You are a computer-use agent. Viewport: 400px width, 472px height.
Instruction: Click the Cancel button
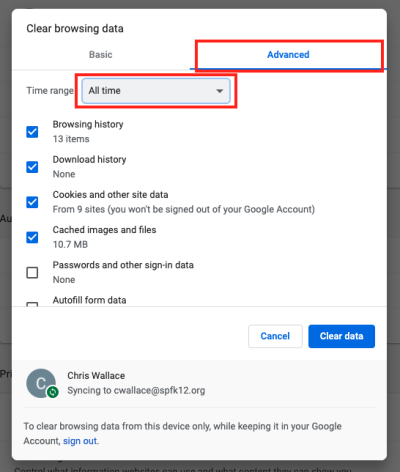pyautogui.click(x=275, y=336)
